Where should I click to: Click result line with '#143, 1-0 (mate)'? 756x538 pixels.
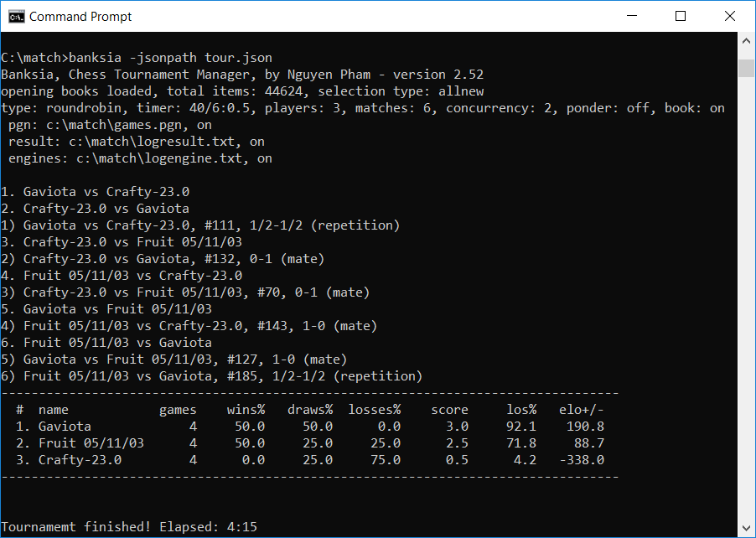(x=189, y=326)
